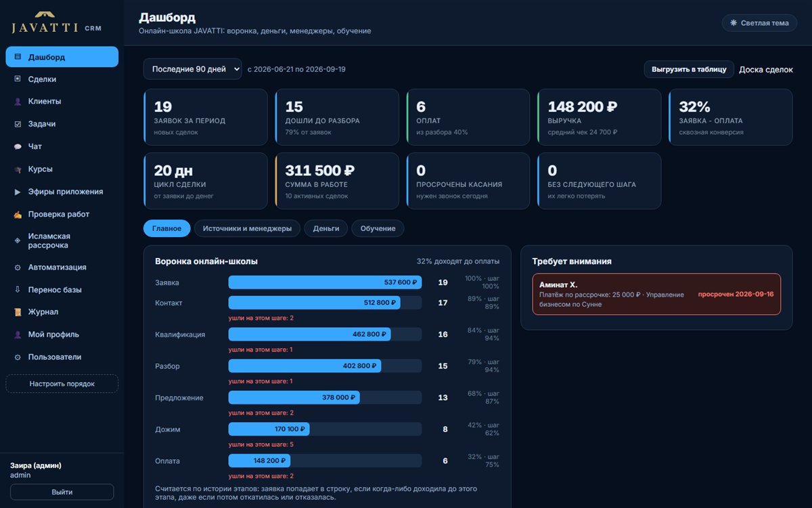
Task: Click the Пользователи gear icon
Action: (18, 357)
